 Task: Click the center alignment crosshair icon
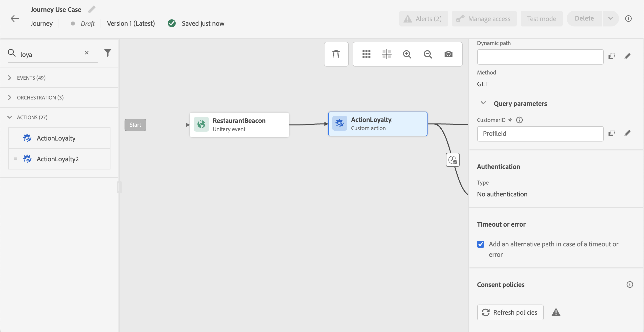(x=386, y=54)
